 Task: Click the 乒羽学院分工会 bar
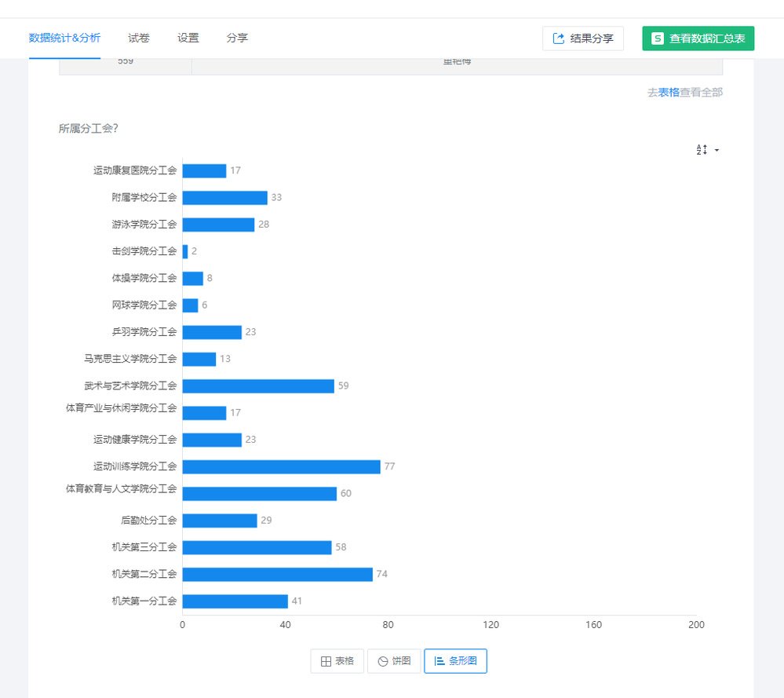coord(212,332)
